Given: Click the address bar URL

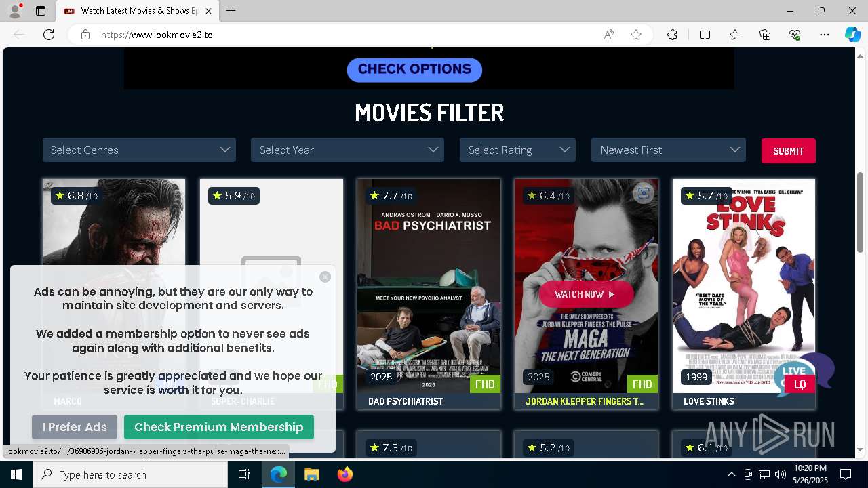Looking at the screenshot, I should tap(157, 35).
